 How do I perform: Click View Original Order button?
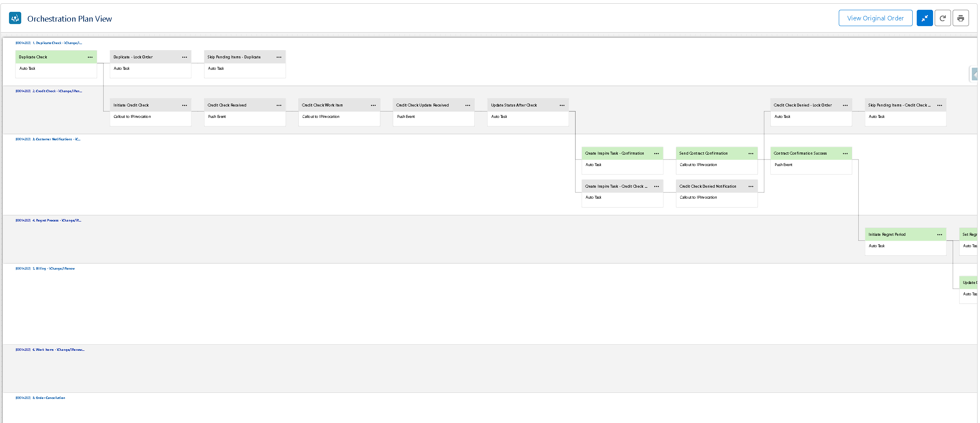click(875, 18)
